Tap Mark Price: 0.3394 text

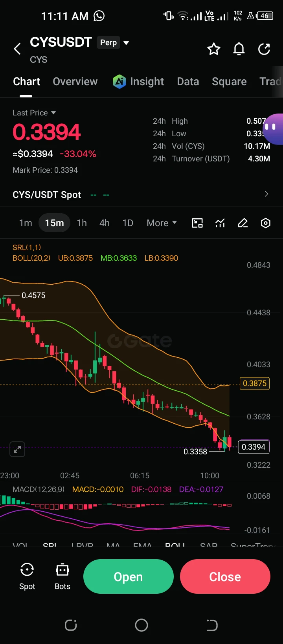[x=45, y=170]
